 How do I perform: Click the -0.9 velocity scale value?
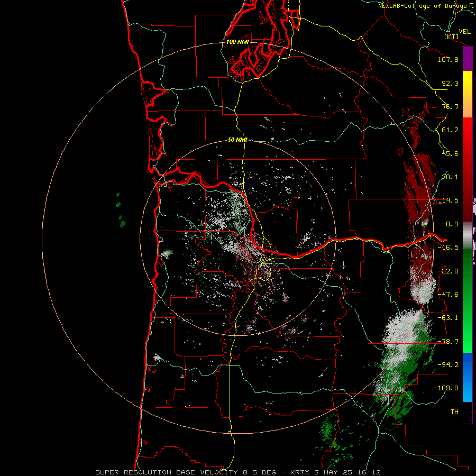(x=450, y=224)
